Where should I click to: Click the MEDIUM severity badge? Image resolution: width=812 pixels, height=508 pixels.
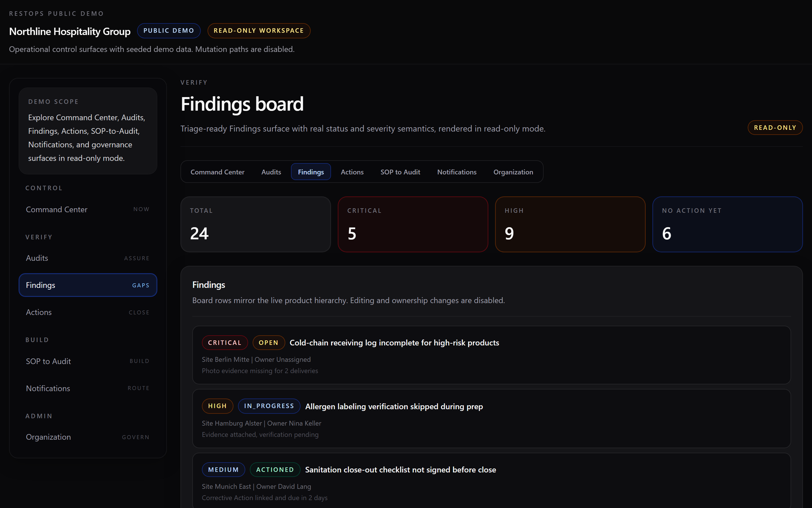point(224,470)
